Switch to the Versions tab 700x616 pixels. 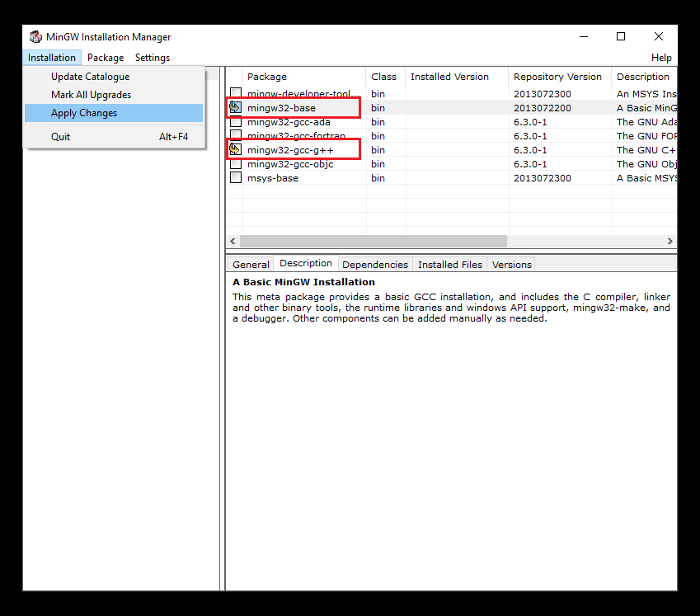click(512, 264)
